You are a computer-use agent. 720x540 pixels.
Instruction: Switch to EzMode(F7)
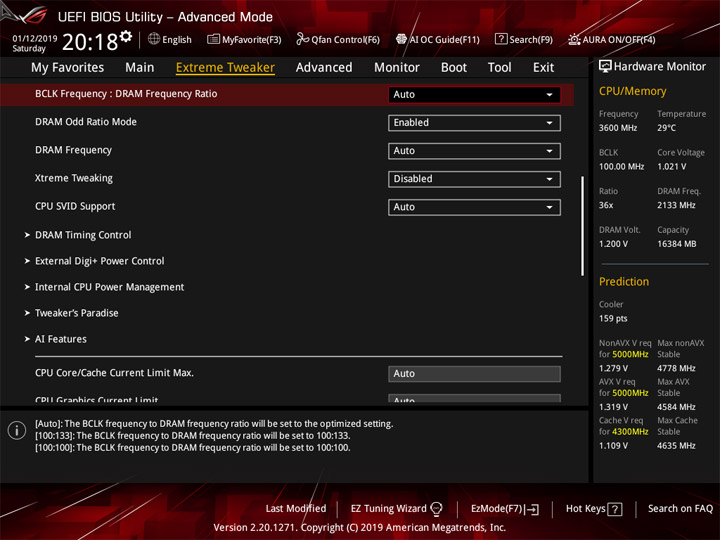pyautogui.click(x=505, y=509)
